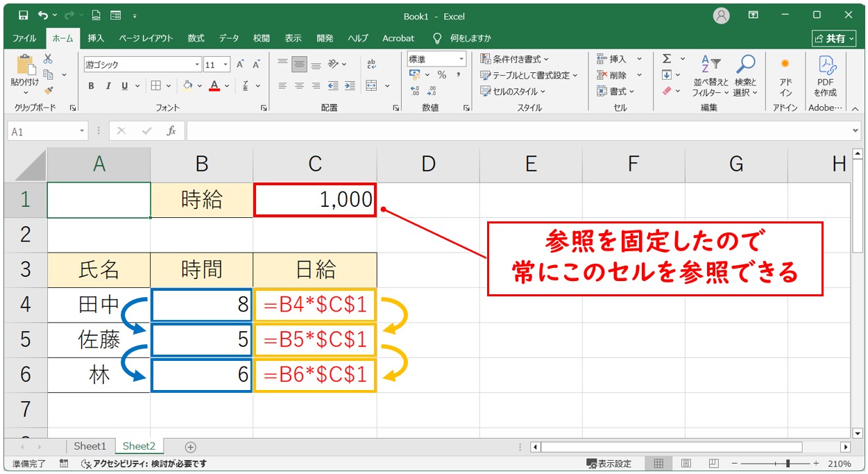The image size is (868, 474).
Task: Click the comma style icon
Action: click(459, 75)
